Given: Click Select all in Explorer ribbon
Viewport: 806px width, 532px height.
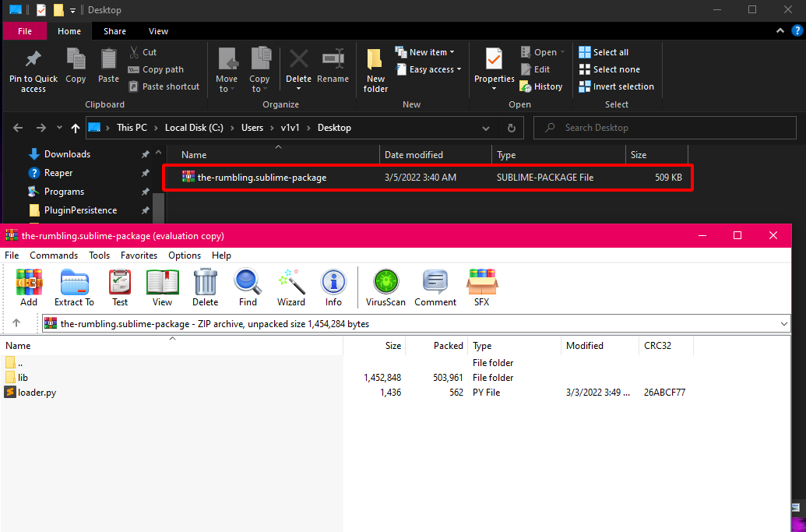Looking at the screenshot, I should 604,52.
